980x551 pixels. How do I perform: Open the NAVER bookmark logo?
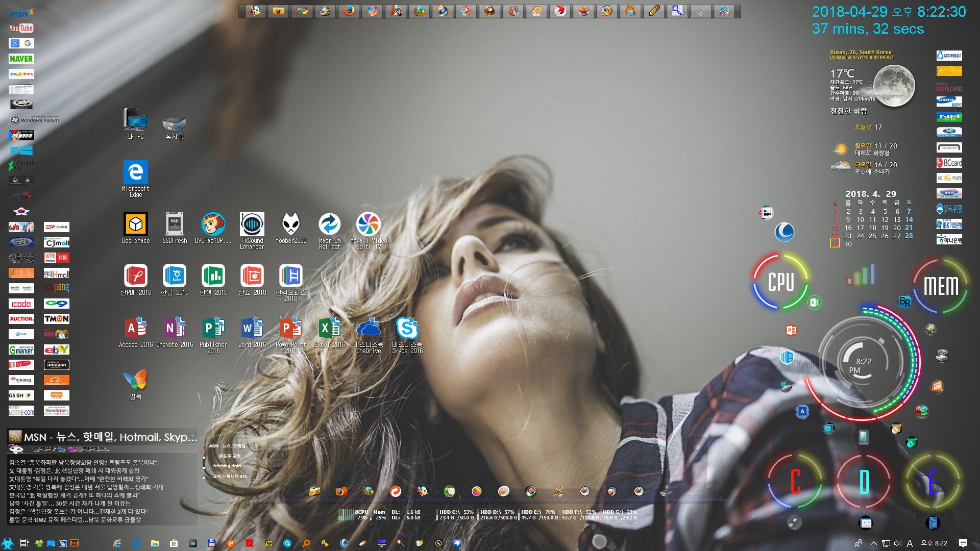[21, 59]
